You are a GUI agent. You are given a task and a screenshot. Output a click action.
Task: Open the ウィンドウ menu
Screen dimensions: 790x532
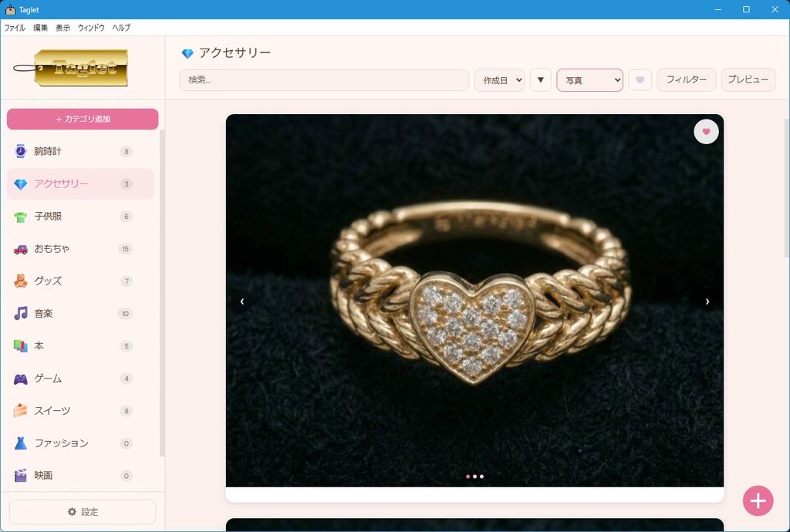coord(90,28)
